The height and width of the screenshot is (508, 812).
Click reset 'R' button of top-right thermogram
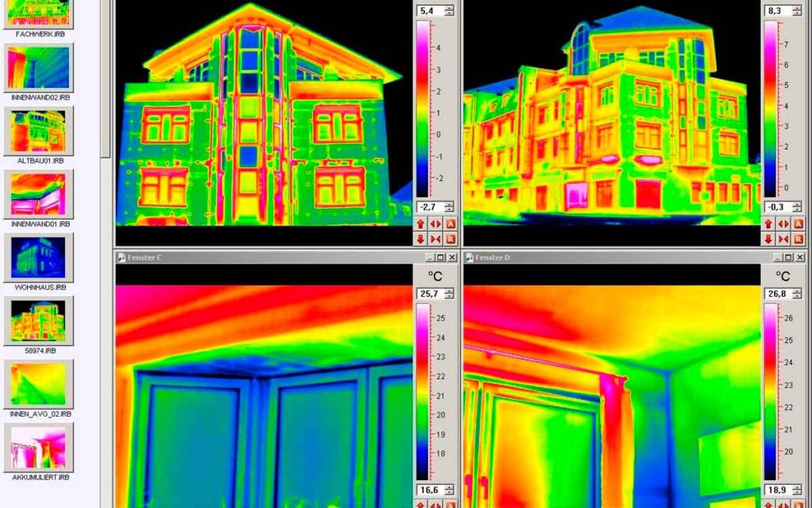799,239
